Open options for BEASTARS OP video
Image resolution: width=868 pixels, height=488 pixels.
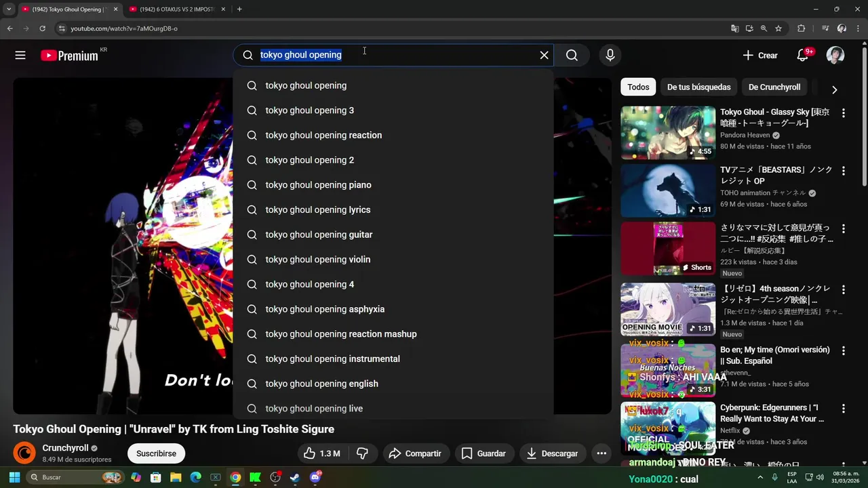pos(844,171)
